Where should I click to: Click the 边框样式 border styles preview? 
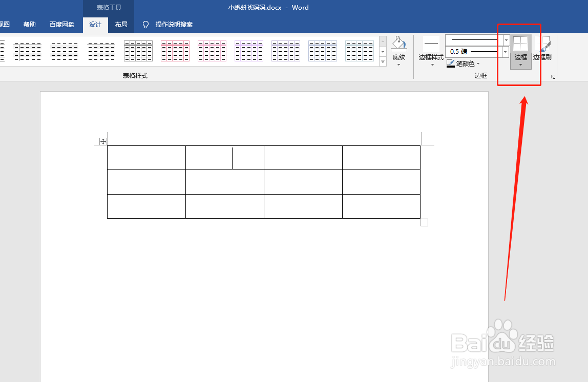coord(431,44)
